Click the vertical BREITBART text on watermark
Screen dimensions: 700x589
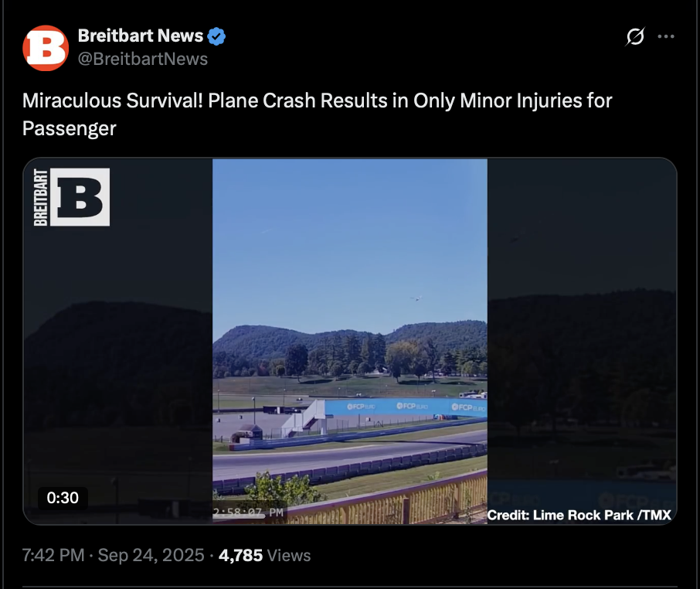[40, 197]
